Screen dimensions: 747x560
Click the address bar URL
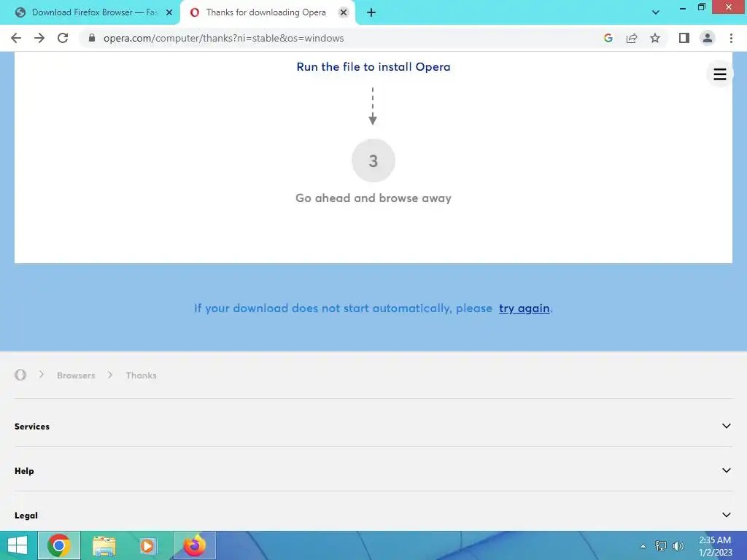point(224,38)
